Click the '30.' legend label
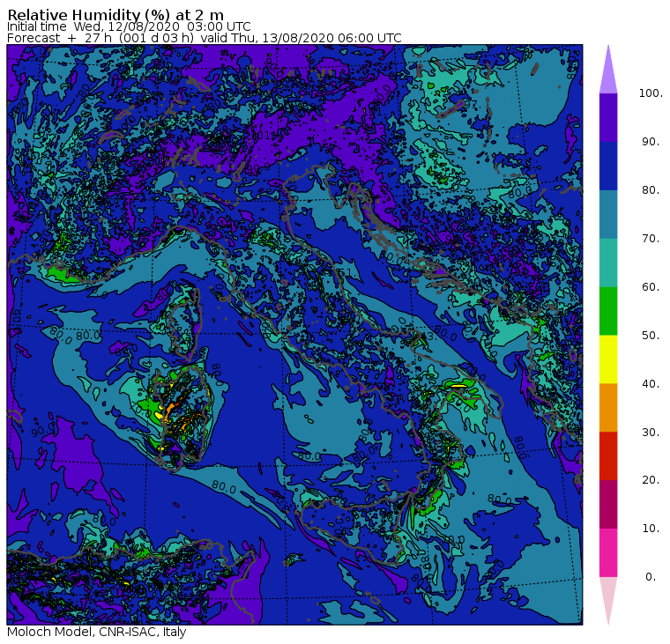 pyautogui.click(x=651, y=433)
